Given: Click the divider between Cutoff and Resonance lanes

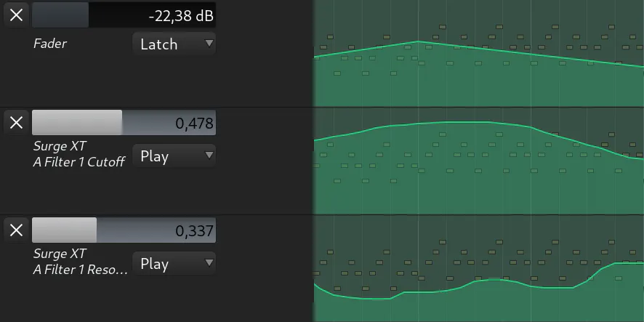Looking at the screenshot, I should (x=322, y=215).
